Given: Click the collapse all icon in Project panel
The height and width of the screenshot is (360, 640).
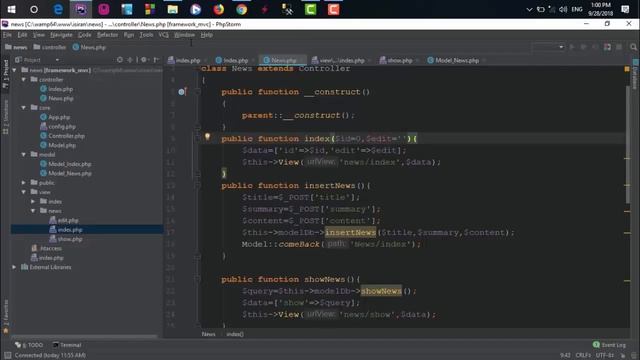Looking at the screenshot, I should (130, 60).
